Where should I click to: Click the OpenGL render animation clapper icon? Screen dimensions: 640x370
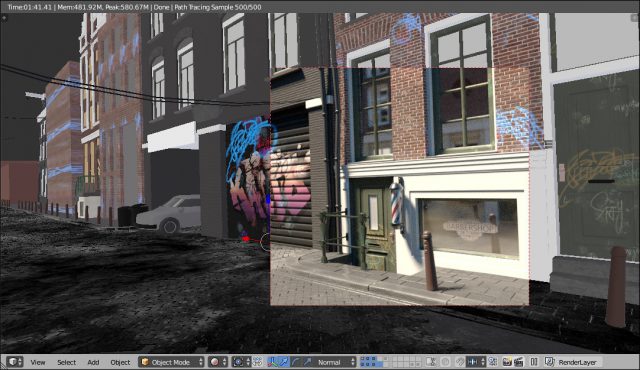519,362
